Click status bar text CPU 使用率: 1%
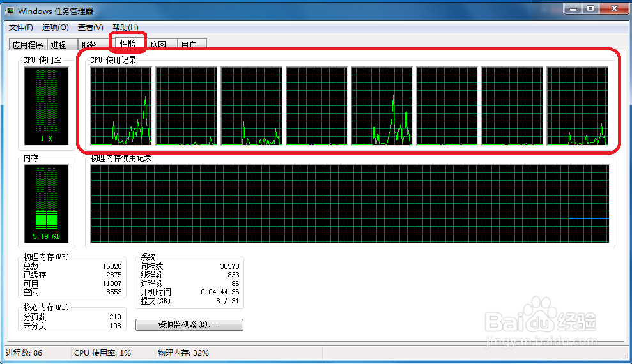The height and width of the screenshot is (364, 632). pyautogui.click(x=103, y=353)
